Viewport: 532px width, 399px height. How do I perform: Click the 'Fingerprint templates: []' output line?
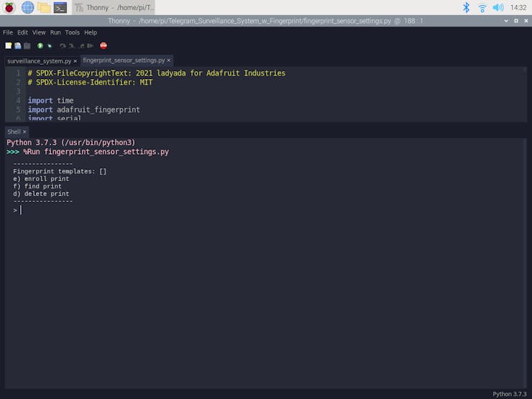[x=60, y=171]
